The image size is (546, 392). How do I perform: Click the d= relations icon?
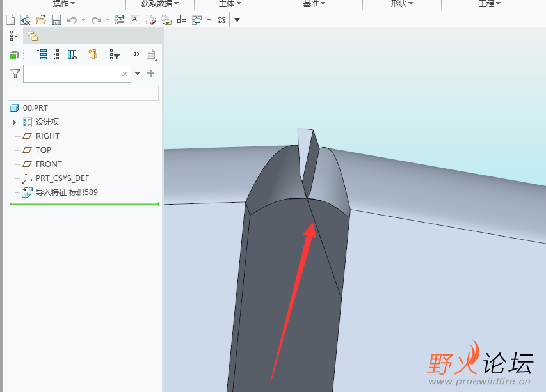point(181,20)
